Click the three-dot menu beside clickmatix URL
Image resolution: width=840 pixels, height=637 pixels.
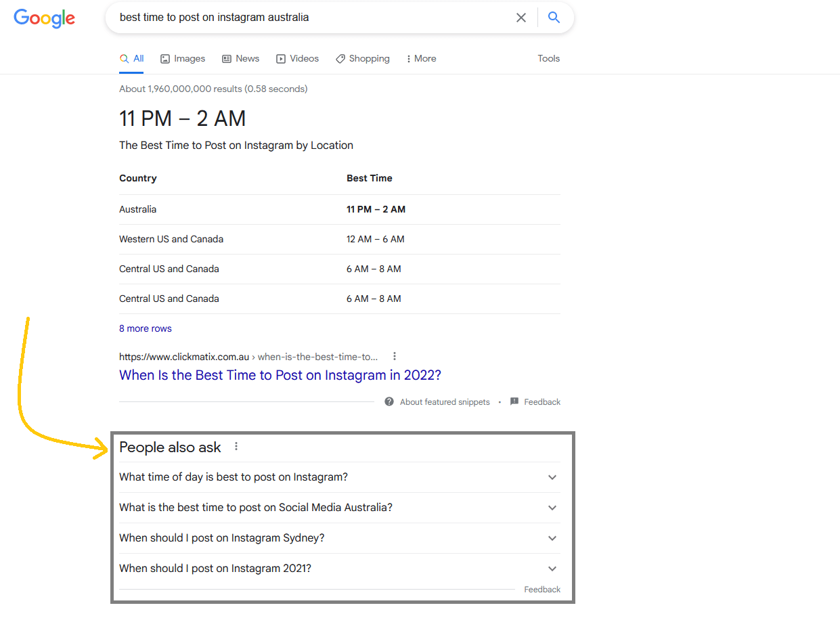coord(395,356)
